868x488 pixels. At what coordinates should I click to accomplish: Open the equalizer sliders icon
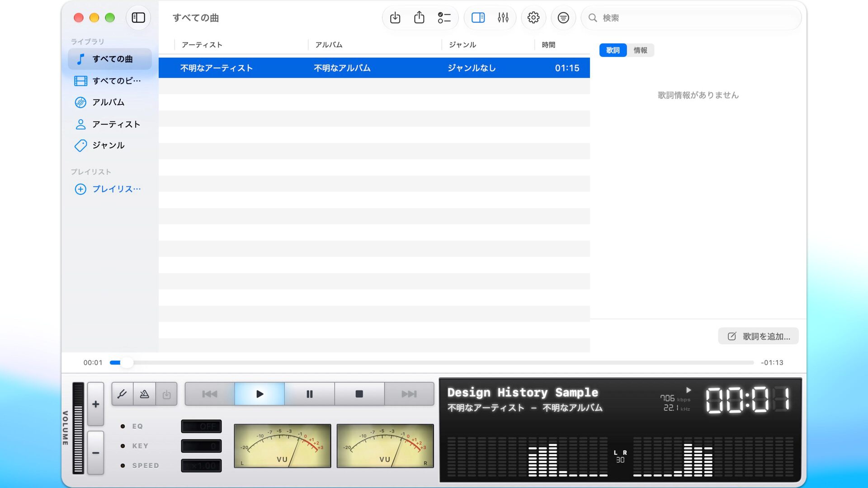tap(503, 18)
